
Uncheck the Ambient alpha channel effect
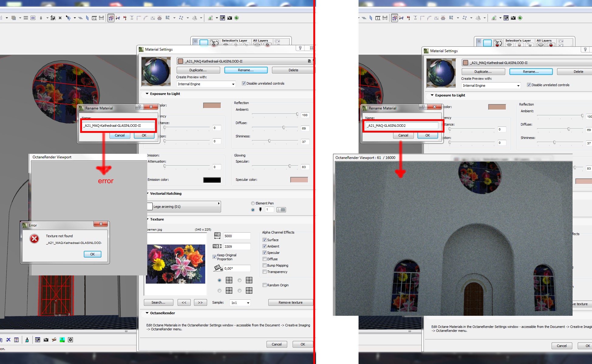coord(264,246)
